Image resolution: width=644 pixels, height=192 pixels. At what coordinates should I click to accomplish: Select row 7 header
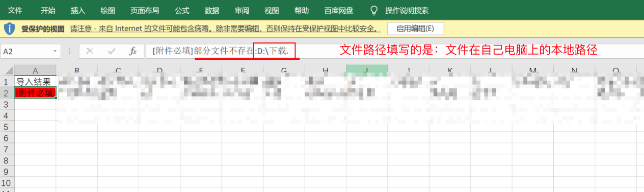tap(7, 149)
